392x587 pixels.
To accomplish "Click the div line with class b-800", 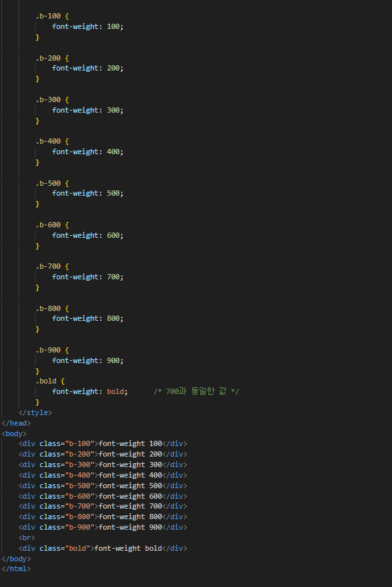I will pyautogui.click(x=103, y=517).
